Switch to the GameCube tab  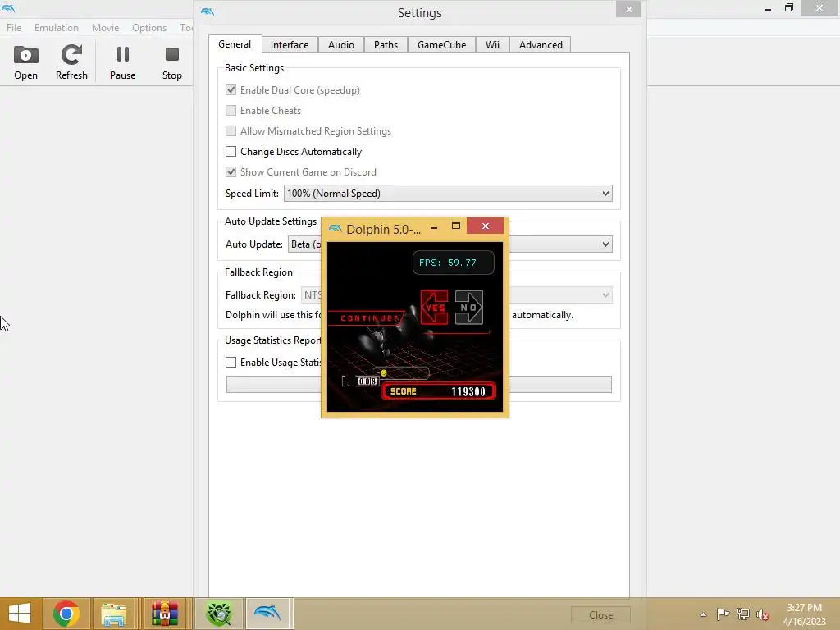tap(441, 45)
